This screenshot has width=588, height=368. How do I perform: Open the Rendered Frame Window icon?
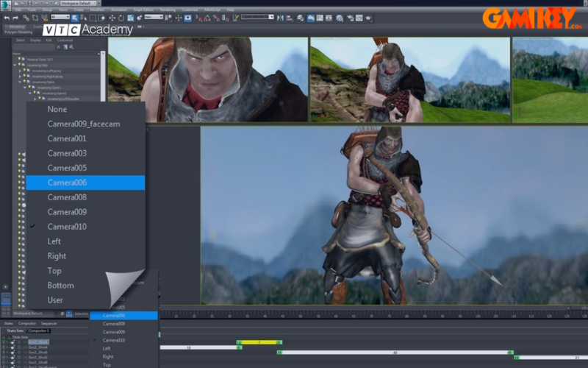(359, 18)
